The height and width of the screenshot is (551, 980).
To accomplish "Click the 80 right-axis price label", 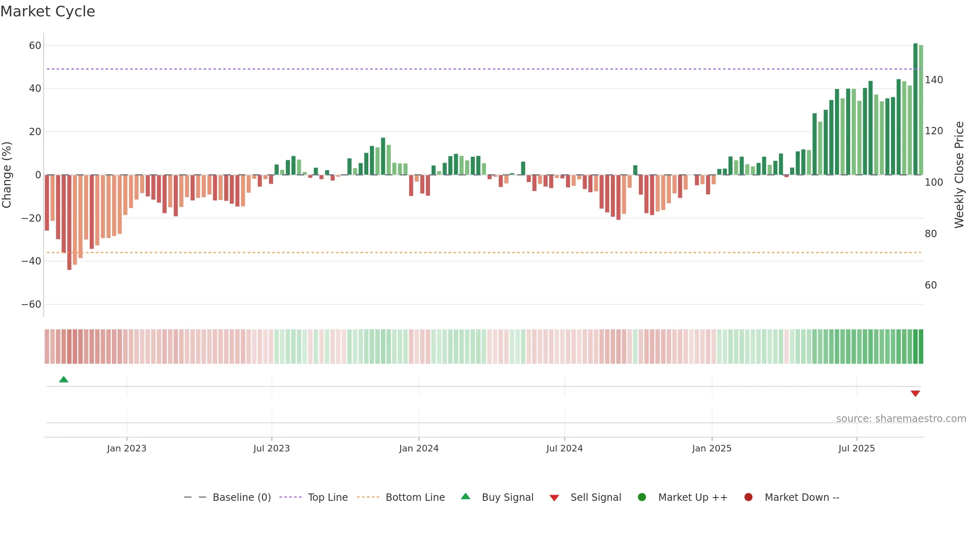I will (x=931, y=234).
